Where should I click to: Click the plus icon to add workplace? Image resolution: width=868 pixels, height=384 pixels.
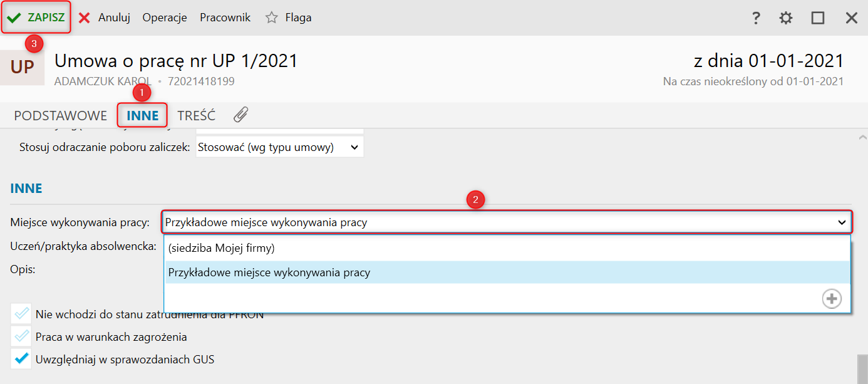coord(832,299)
